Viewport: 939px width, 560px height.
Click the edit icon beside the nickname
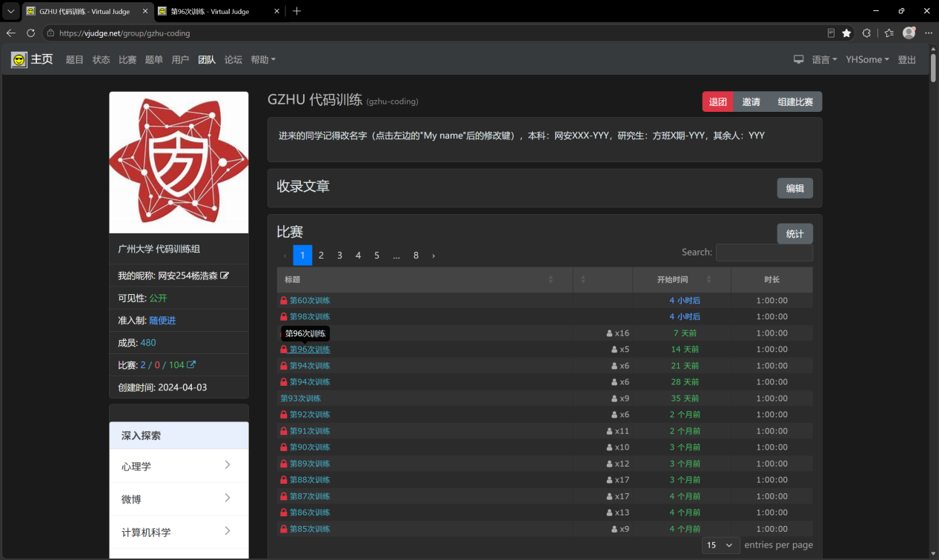(225, 276)
